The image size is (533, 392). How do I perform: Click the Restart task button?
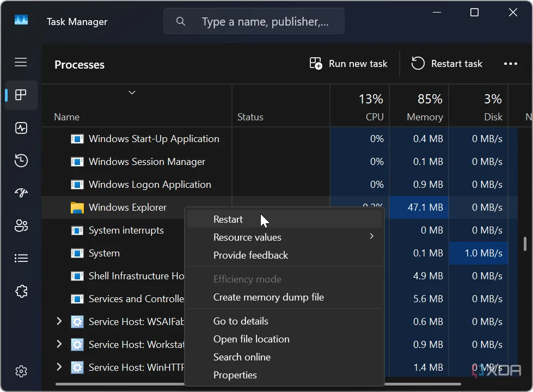pos(446,64)
